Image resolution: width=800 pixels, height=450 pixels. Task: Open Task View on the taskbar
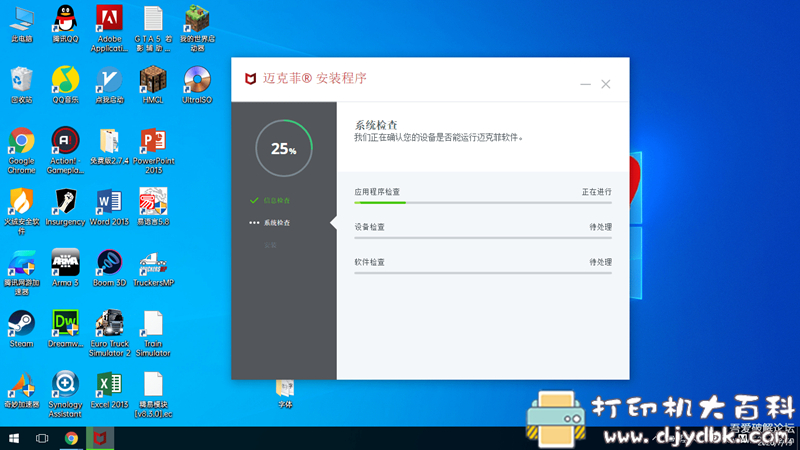[42, 438]
